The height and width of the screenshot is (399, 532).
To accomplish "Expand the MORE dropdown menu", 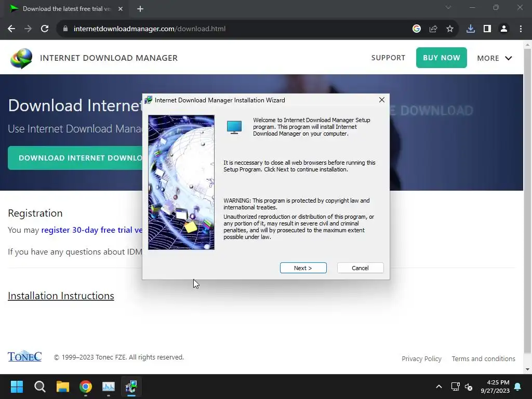I will (x=495, y=58).
